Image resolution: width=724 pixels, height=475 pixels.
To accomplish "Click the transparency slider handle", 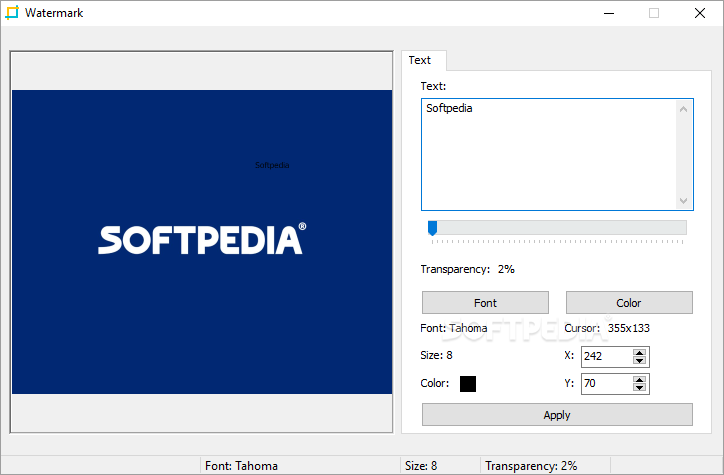I will click(x=433, y=228).
